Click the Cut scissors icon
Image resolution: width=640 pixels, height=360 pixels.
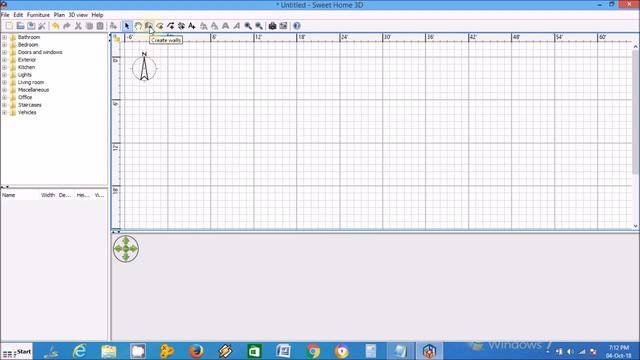pyautogui.click(x=78, y=26)
